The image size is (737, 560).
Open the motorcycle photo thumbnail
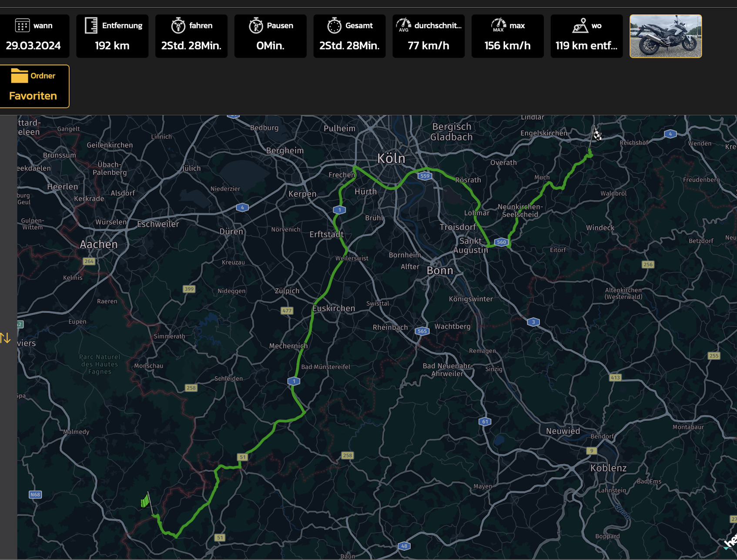(665, 36)
